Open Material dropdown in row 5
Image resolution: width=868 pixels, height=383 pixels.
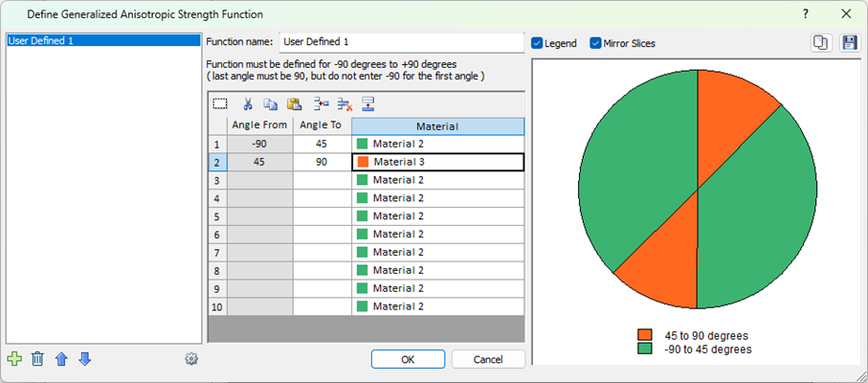click(438, 216)
